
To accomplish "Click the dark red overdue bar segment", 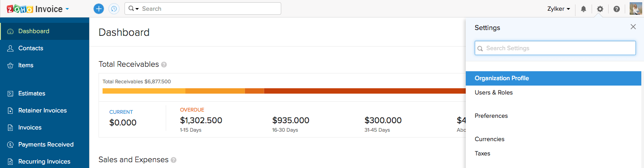I will [x=365, y=91].
